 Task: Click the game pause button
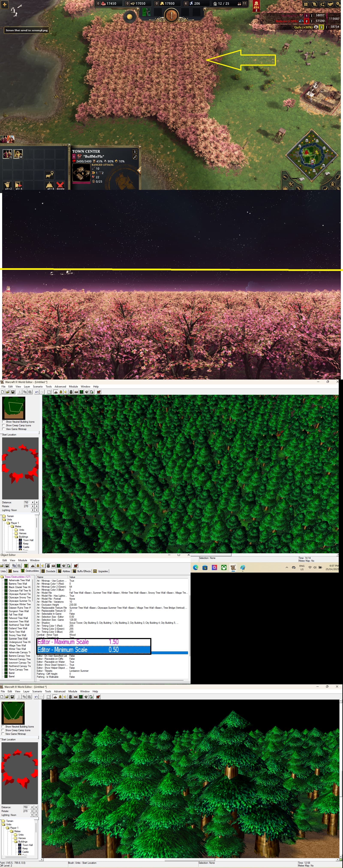pyautogui.click(x=306, y=4)
